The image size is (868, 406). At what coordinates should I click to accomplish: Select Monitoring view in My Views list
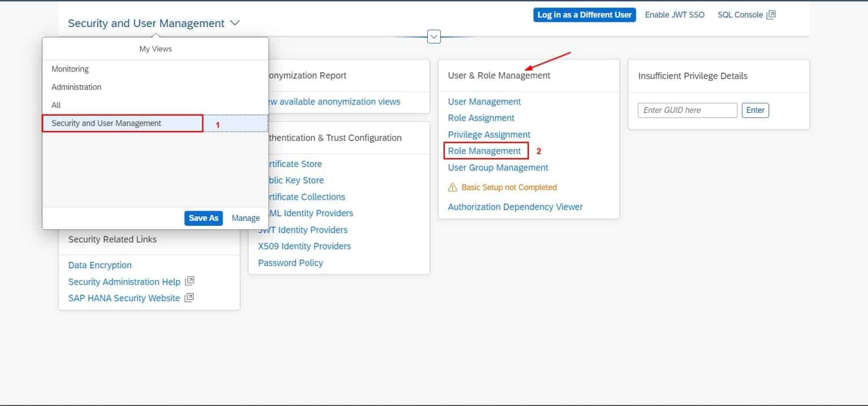click(70, 69)
